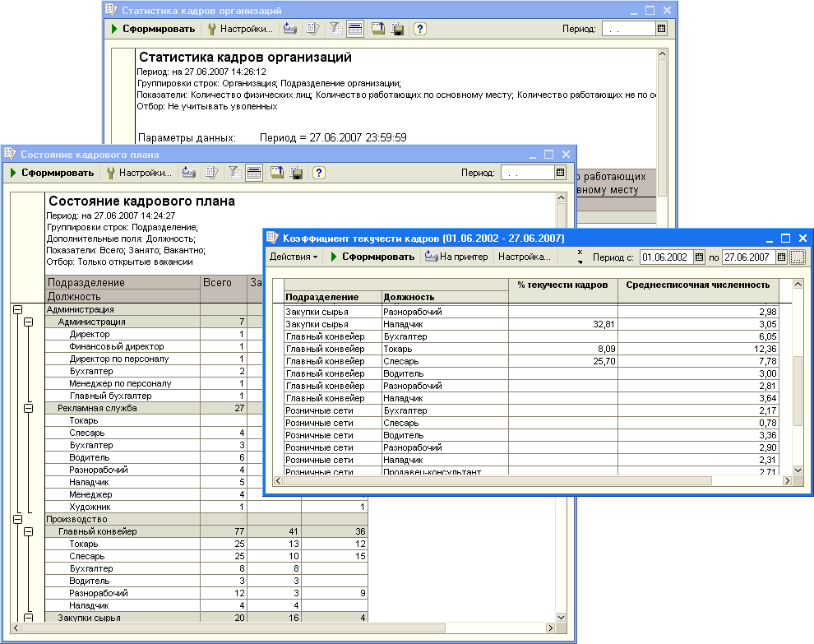
Task: Click horizontal scrollbar thumb in Состояние кадрового плана window
Action: coord(233,628)
